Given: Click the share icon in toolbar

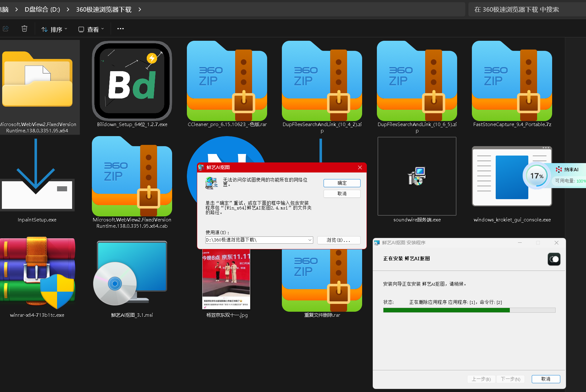Looking at the screenshot, I should (6, 29).
